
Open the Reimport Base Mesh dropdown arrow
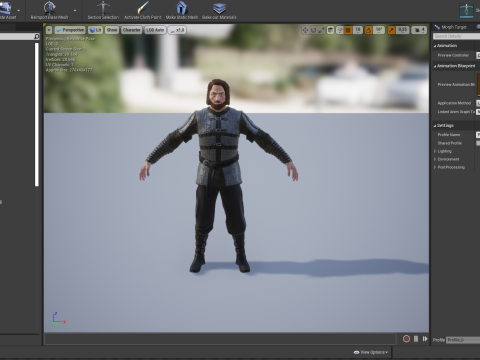pyautogui.click(x=75, y=10)
